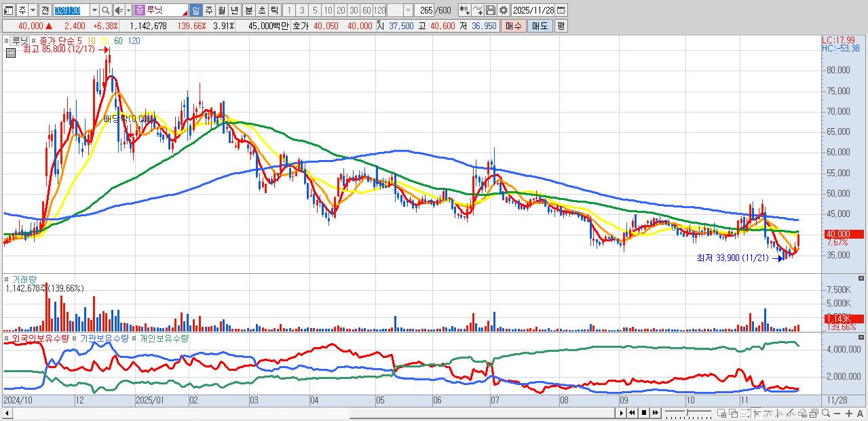Image resolution: width=868 pixels, height=421 pixels.
Task: Click the 매수 buy button
Action: click(512, 26)
